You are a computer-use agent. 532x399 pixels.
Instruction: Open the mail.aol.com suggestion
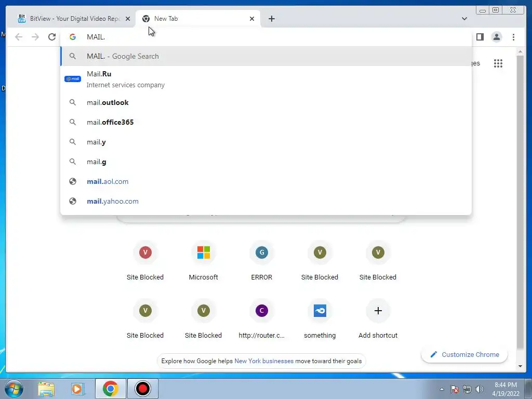pos(266,181)
